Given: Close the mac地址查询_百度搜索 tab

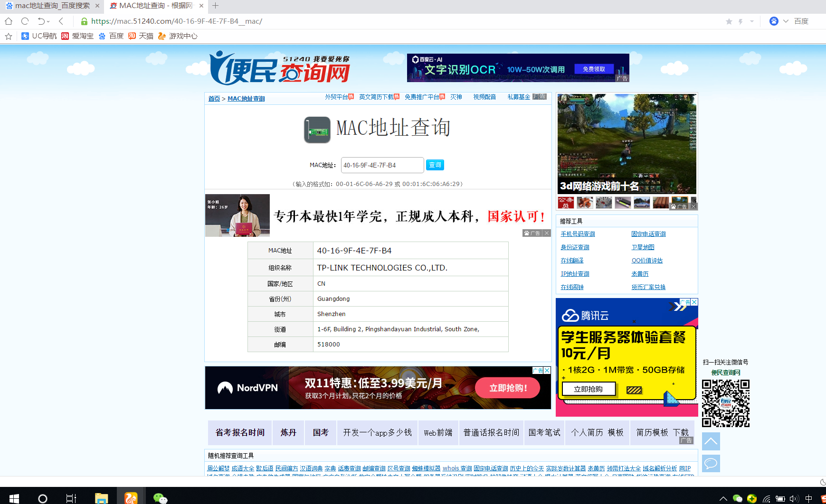Looking at the screenshot, I should (x=97, y=6).
